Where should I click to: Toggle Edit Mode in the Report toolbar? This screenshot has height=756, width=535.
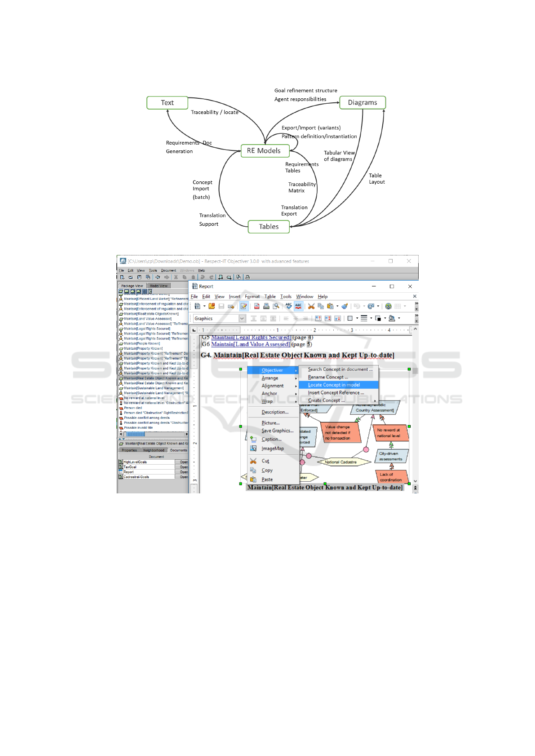pyautogui.click(x=243, y=306)
